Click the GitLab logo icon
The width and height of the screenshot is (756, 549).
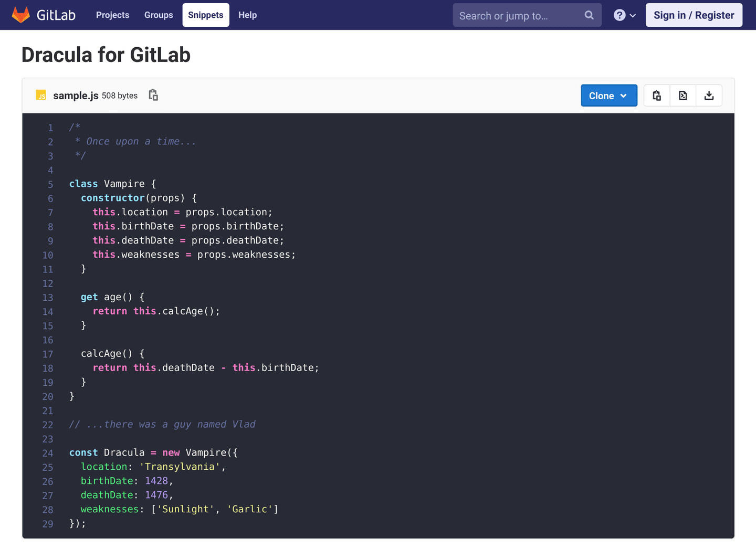click(21, 15)
